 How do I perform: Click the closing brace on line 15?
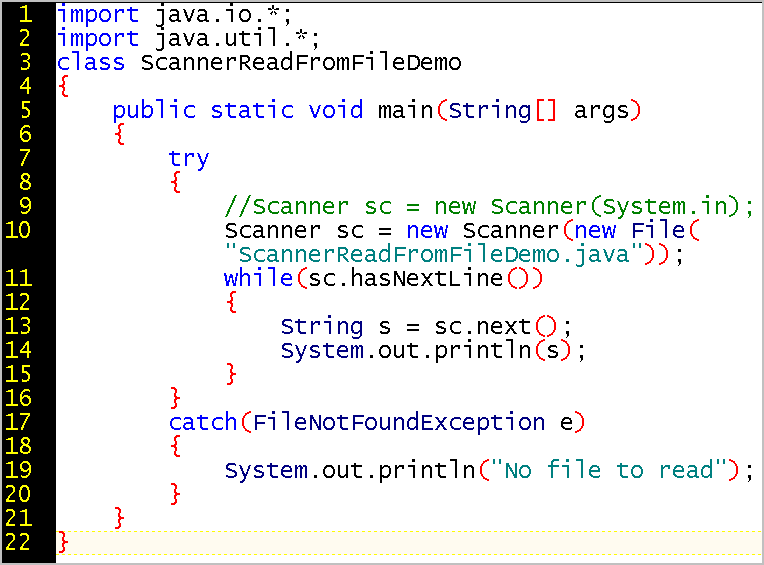pos(231,374)
